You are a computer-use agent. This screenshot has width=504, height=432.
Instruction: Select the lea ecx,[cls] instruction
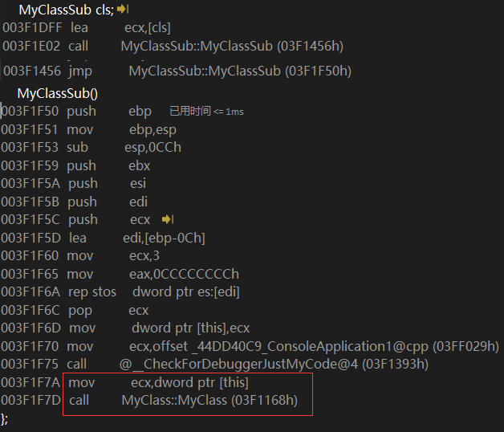pos(87,28)
